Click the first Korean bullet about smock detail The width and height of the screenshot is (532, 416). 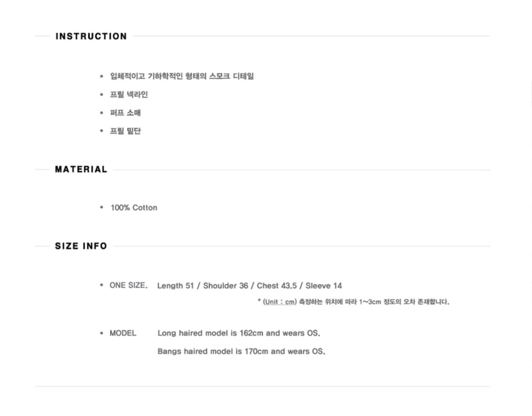point(182,76)
